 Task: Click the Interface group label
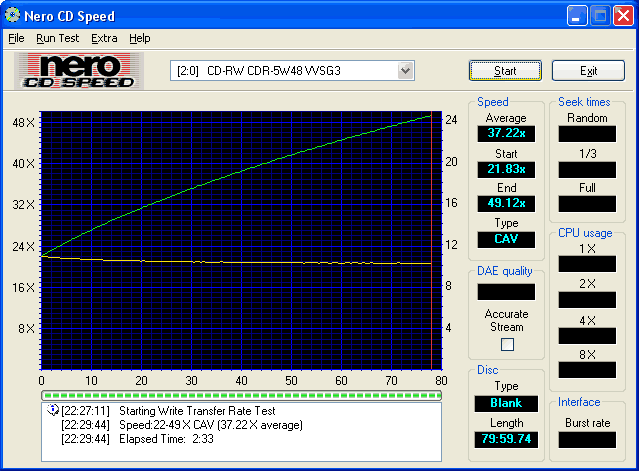pos(579,402)
